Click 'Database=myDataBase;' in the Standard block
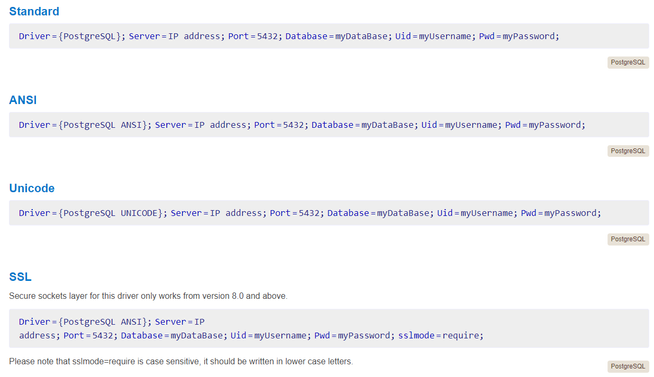This screenshot has width=654, height=377. [339, 36]
